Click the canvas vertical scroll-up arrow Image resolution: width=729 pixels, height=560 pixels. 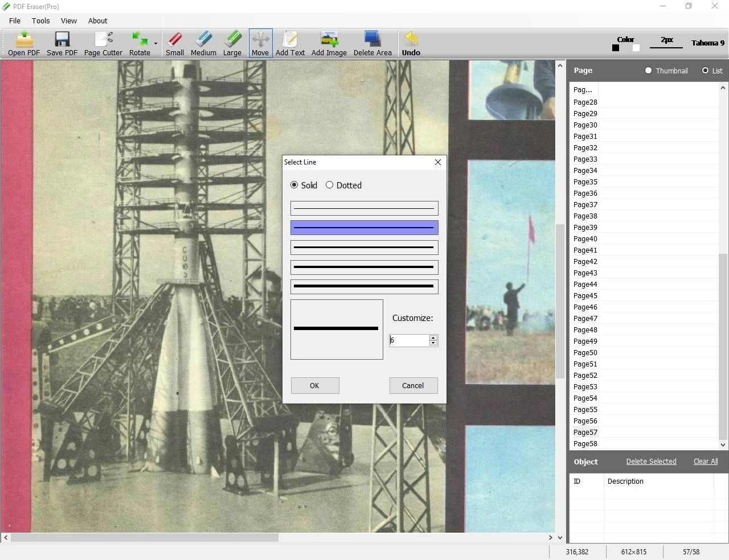point(560,65)
